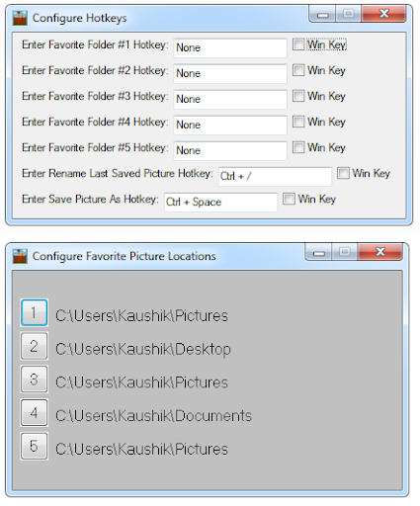
Task: Click favorite location button 4
Action: [x=34, y=413]
